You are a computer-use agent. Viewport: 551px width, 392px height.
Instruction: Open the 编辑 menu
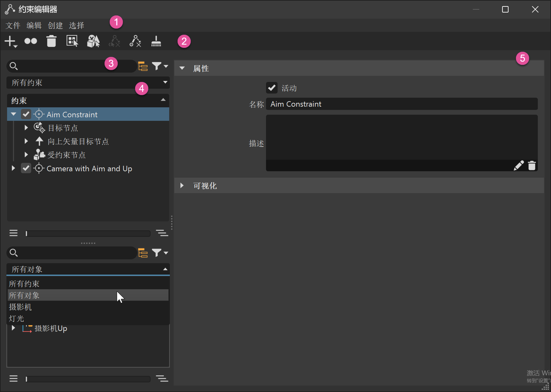click(x=34, y=25)
